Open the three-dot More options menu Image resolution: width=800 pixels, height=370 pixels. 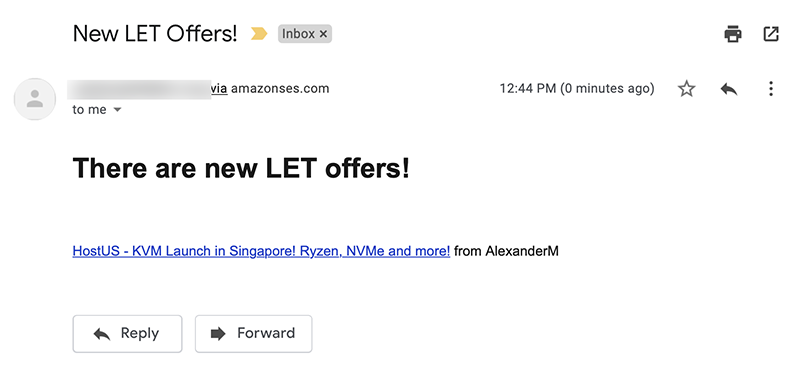click(771, 89)
